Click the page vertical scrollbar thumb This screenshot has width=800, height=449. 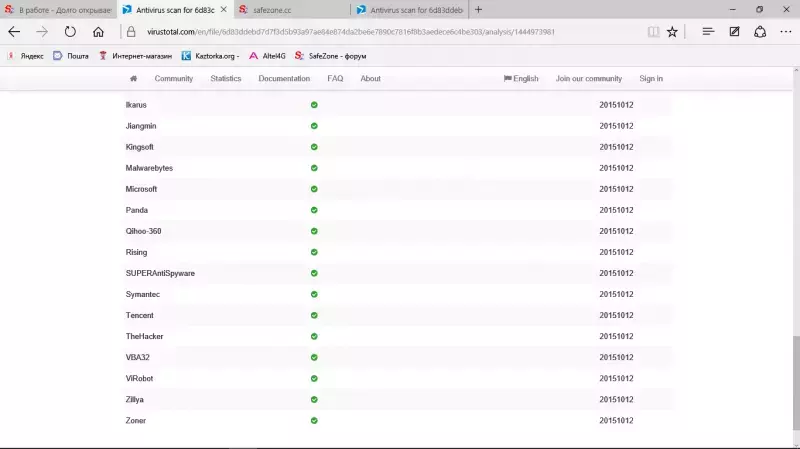point(796,383)
